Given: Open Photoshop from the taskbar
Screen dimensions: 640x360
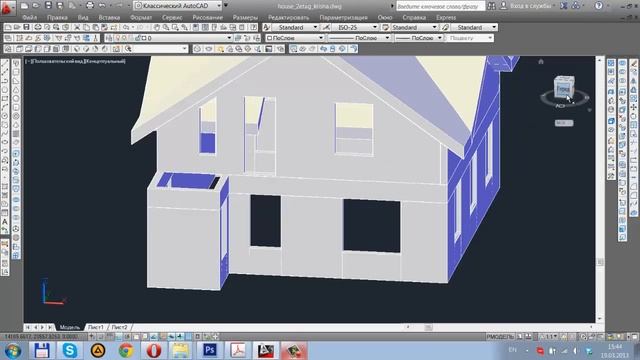Looking at the screenshot, I should point(209,350).
